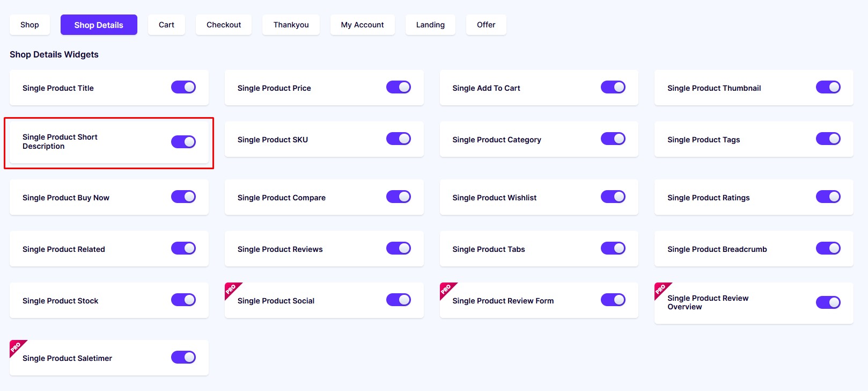Select the Cart tab

pos(166,25)
